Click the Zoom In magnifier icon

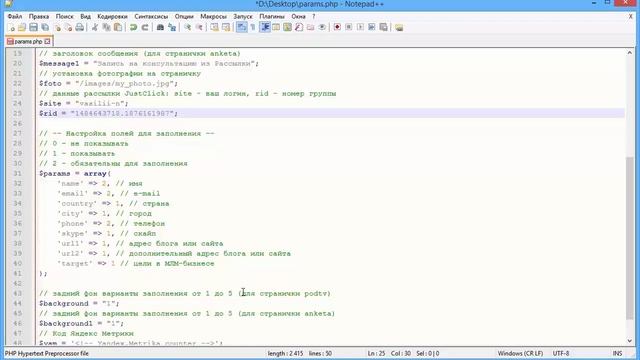[x=187, y=27]
